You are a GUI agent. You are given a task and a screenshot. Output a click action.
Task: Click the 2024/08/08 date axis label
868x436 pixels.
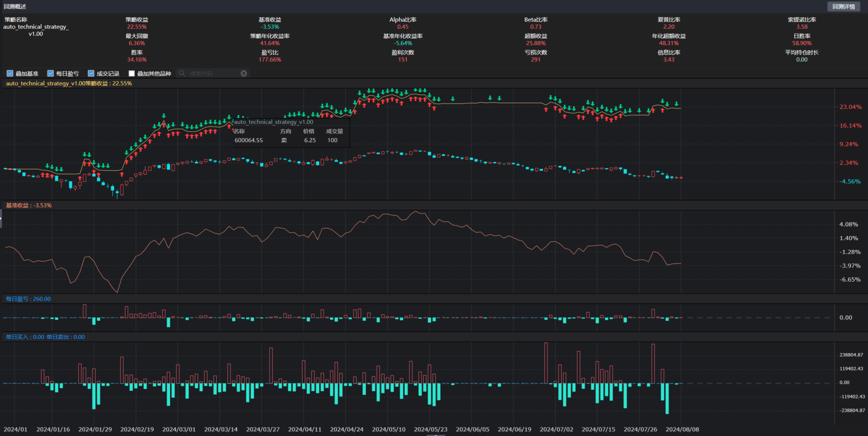682,429
